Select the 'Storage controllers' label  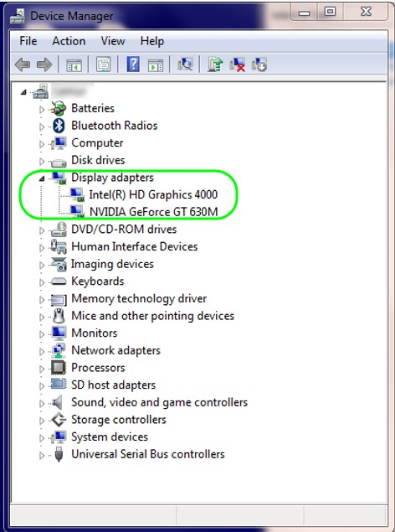pos(119,420)
